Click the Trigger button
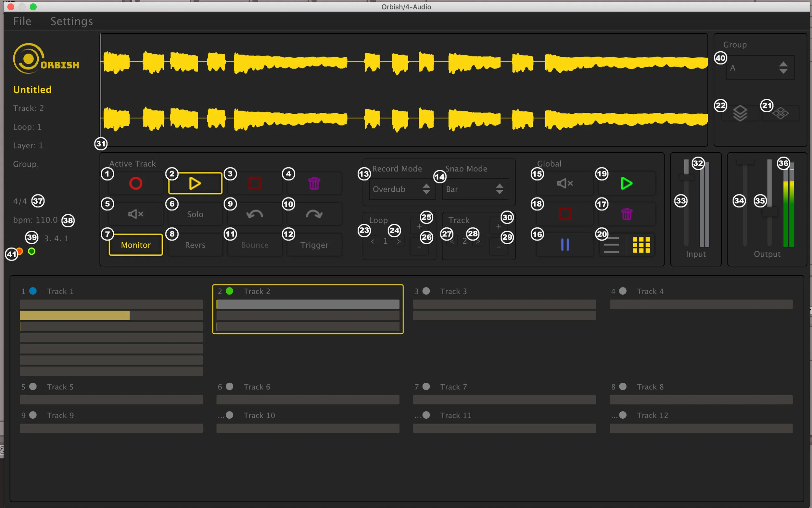Screen dimensions: 812x508 pos(314,245)
